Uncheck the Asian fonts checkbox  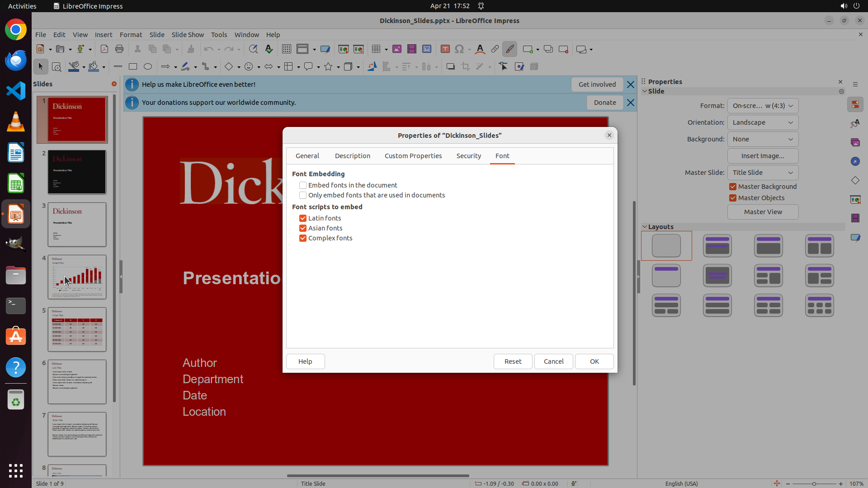(x=303, y=228)
